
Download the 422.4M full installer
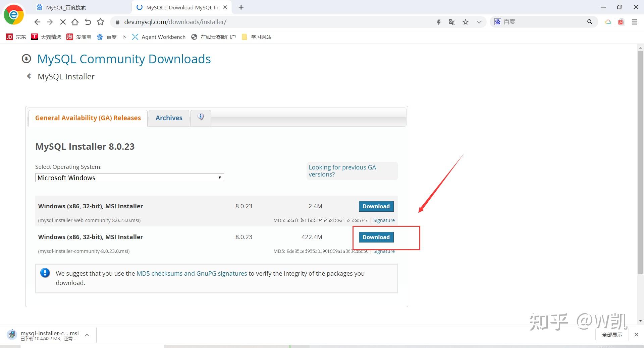point(376,237)
